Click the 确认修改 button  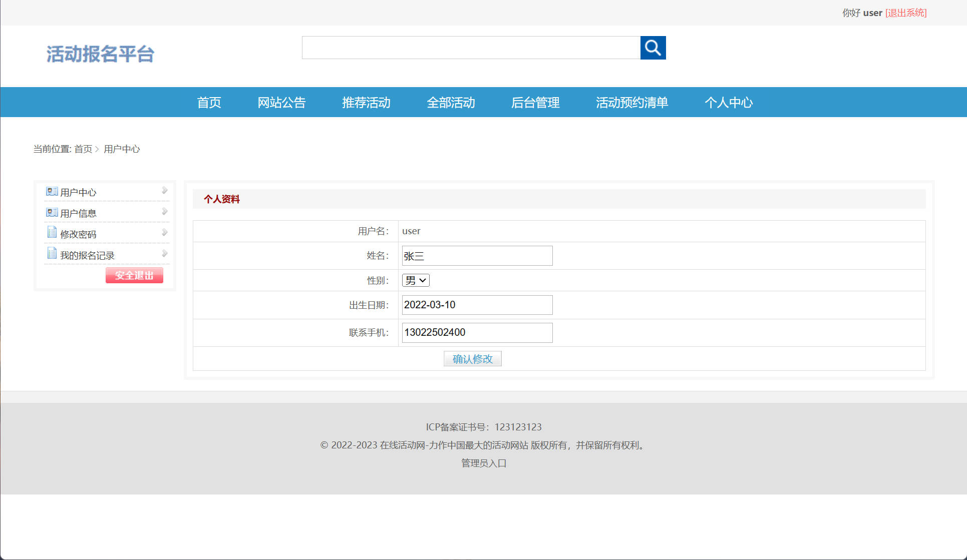[472, 358]
